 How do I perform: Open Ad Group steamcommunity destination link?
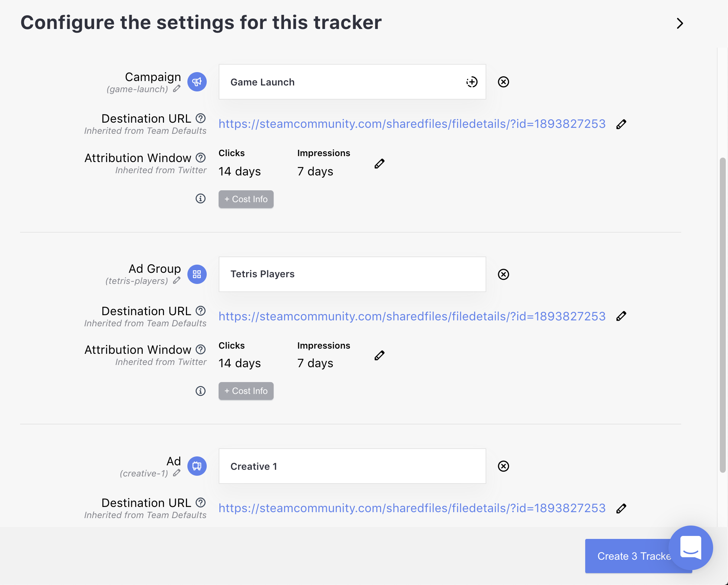tap(412, 316)
